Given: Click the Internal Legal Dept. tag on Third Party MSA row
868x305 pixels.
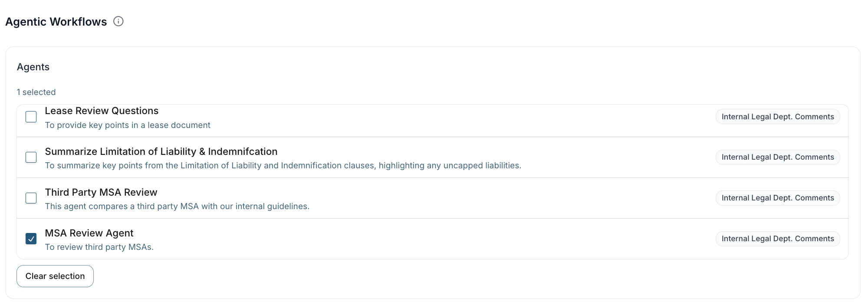Looking at the screenshot, I should [x=777, y=198].
